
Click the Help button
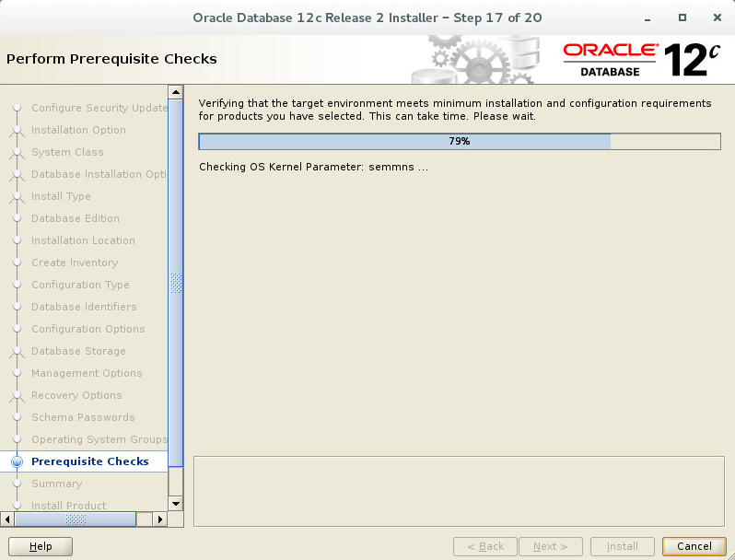point(41,546)
